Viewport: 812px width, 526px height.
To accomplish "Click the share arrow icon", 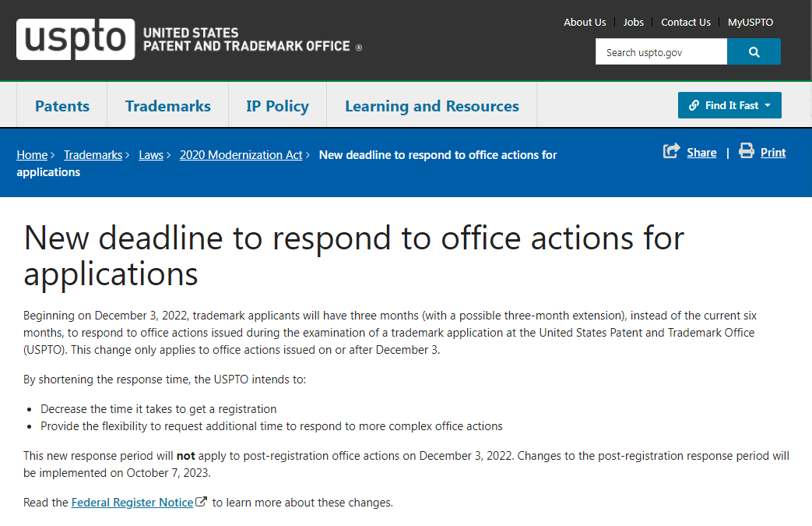I will click(671, 151).
